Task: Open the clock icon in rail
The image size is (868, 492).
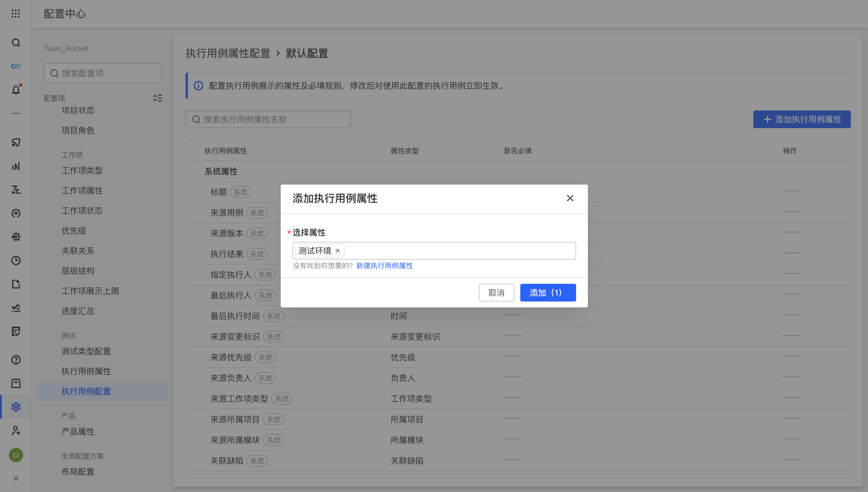Action: coord(16,260)
